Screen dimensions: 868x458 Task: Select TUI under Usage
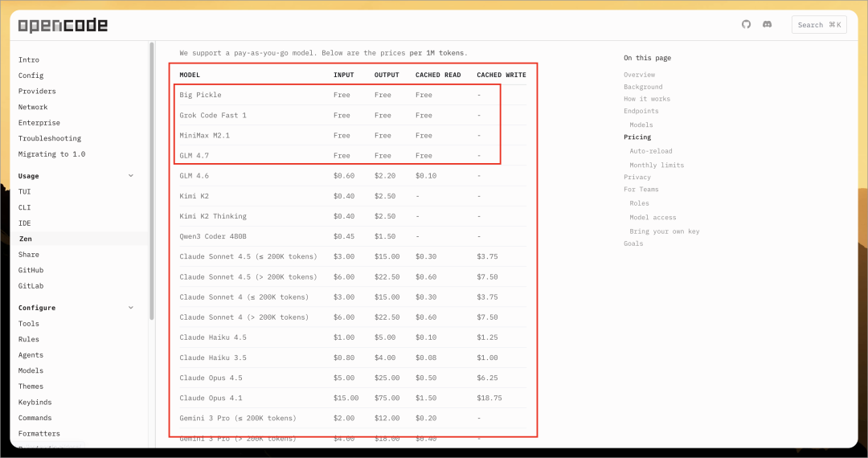coord(24,191)
